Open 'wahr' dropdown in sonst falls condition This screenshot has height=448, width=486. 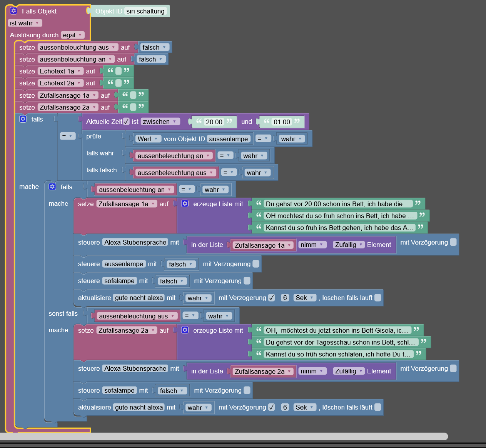[x=219, y=316]
